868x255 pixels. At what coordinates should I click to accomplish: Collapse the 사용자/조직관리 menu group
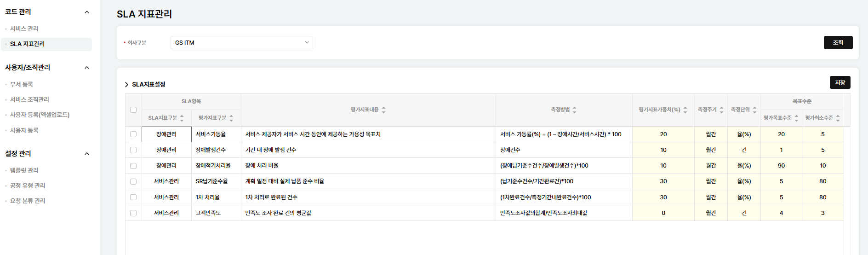click(87, 68)
